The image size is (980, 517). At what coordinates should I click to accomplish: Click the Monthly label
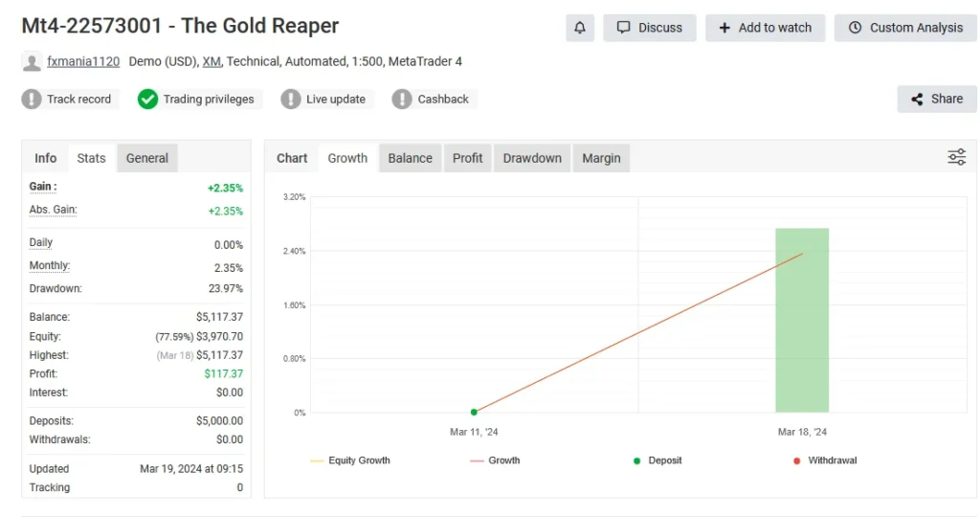[50, 266]
